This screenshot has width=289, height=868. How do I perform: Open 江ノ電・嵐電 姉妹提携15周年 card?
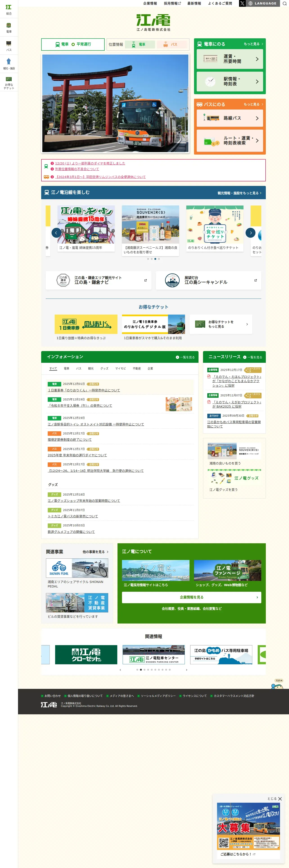click(x=86, y=229)
